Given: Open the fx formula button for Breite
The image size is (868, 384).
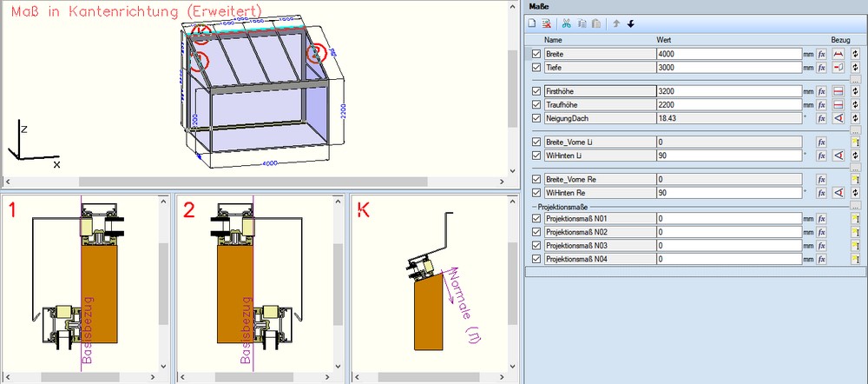Looking at the screenshot, I should (x=821, y=54).
